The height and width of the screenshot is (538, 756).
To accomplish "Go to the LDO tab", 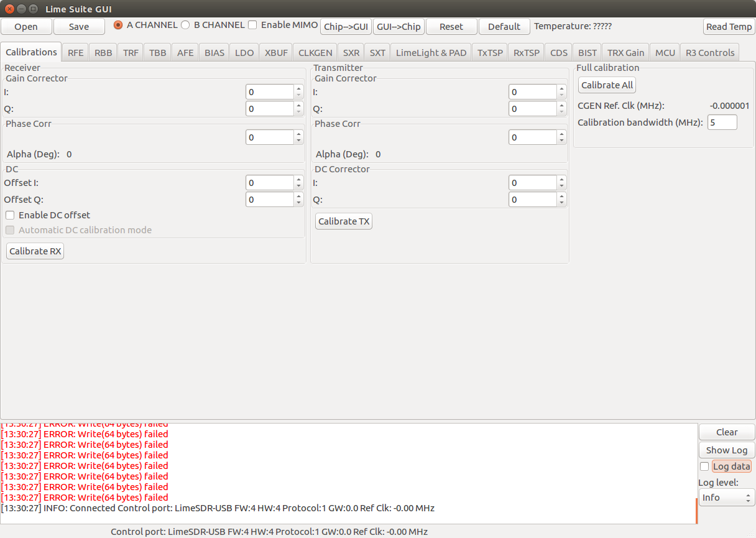I will [x=244, y=53].
